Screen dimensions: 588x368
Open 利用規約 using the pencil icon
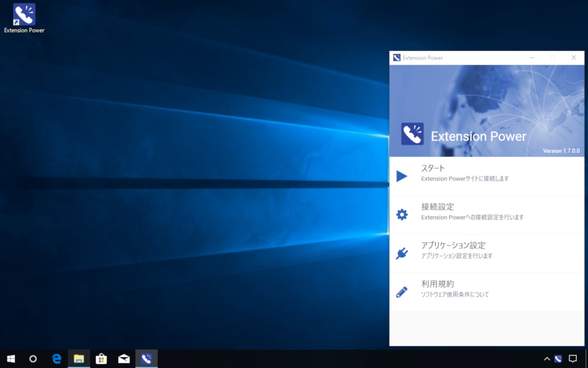(402, 291)
